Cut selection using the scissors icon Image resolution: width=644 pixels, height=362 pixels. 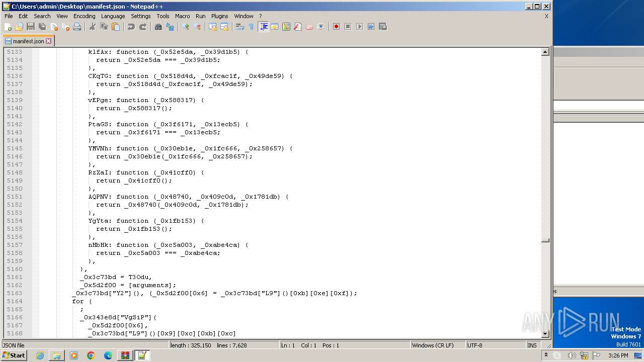click(x=93, y=27)
